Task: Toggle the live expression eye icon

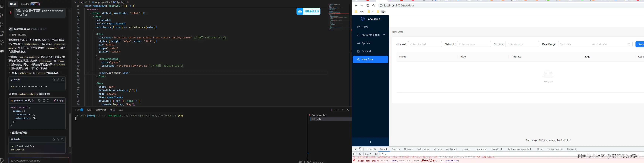Action: tap(376, 154)
